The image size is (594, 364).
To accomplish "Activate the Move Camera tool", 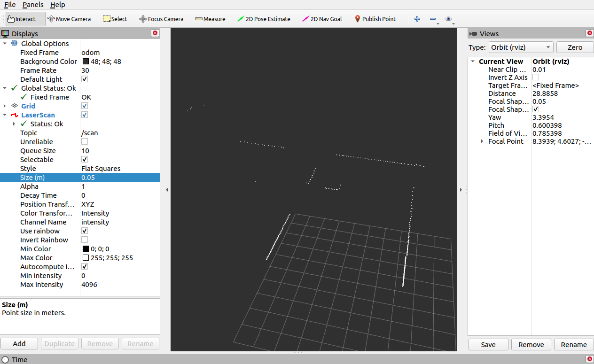I will 69,19.
